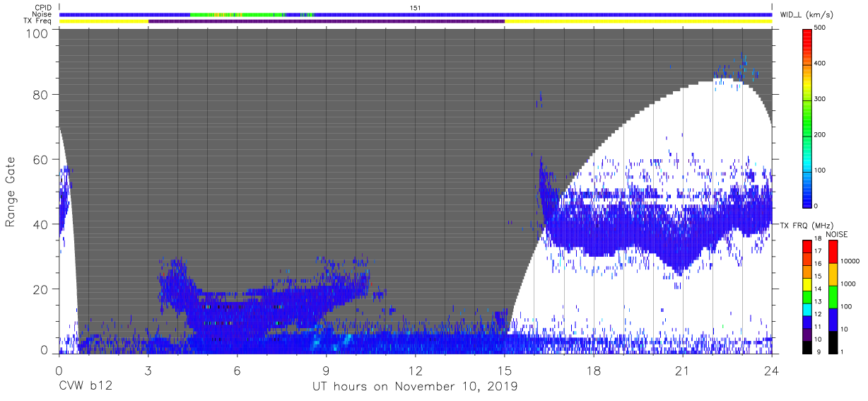Click the 9 MHz legend label
This screenshot has width=868, height=401.
point(820,352)
